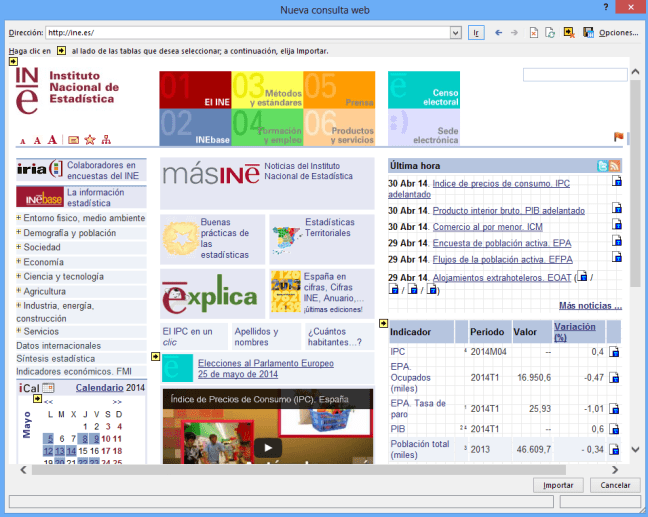Choose the medium text size A

pos(37,141)
